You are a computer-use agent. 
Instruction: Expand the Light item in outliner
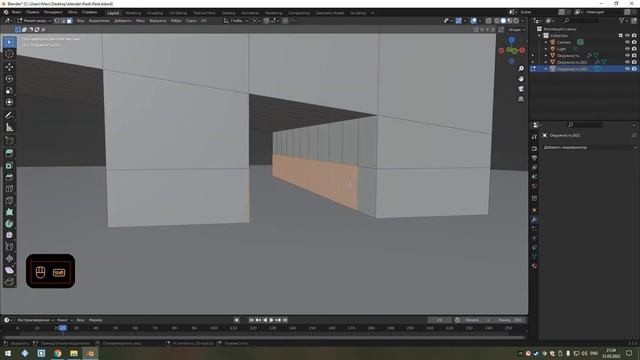click(x=546, y=49)
